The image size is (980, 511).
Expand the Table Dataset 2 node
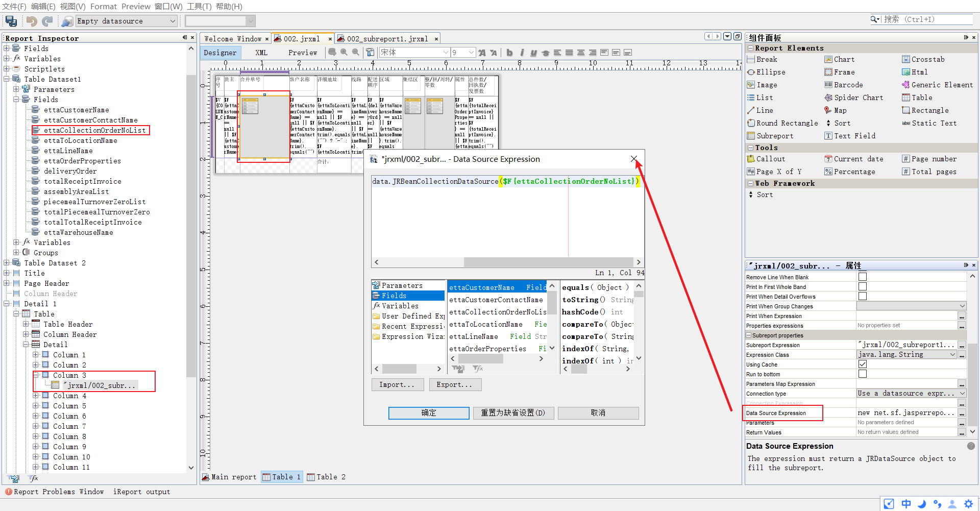point(7,263)
